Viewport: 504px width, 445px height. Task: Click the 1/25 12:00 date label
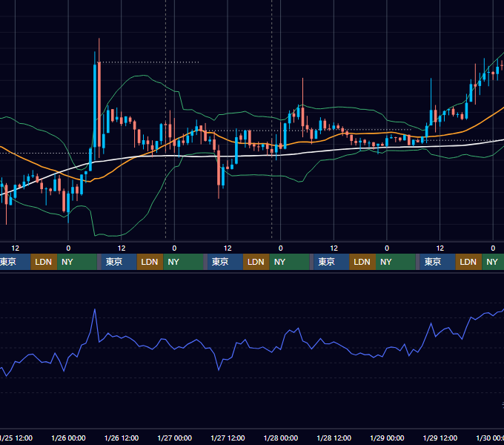click(16, 438)
